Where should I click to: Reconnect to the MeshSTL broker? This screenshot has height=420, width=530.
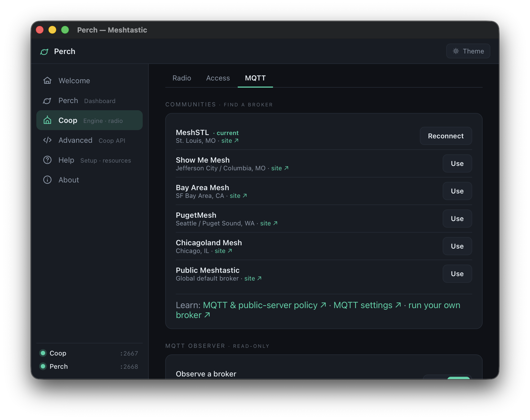point(446,136)
